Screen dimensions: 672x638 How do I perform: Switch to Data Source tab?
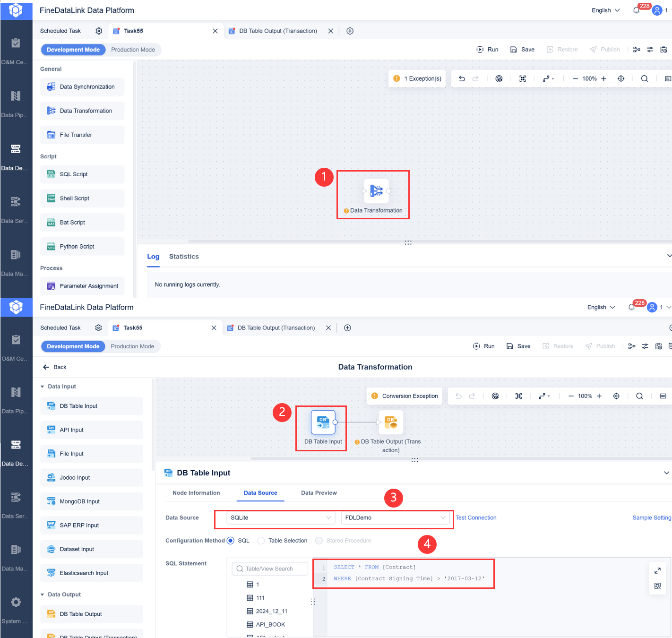[260, 493]
